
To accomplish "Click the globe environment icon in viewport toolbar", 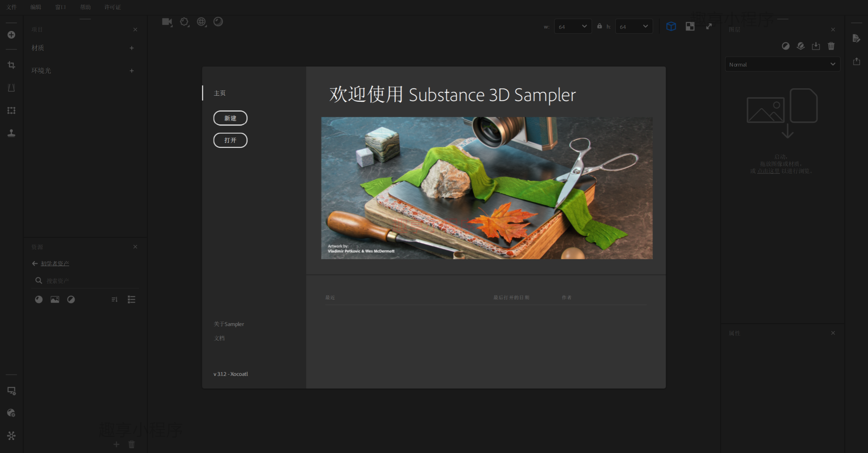I will pyautogui.click(x=202, y=22).
